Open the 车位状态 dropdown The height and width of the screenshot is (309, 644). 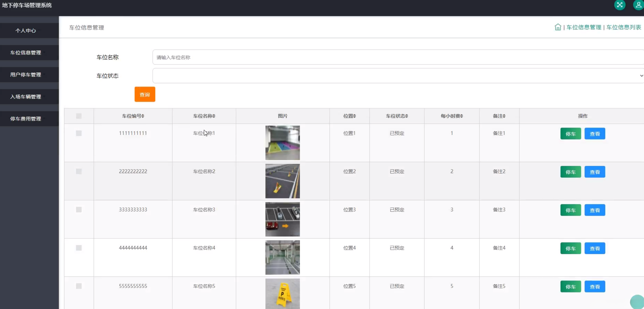(398, 76)
